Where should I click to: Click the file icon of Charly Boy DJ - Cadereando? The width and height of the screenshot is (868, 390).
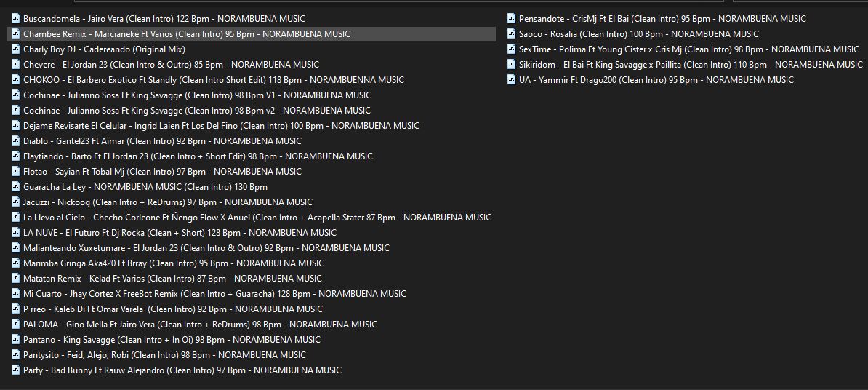tap(15, 49)
